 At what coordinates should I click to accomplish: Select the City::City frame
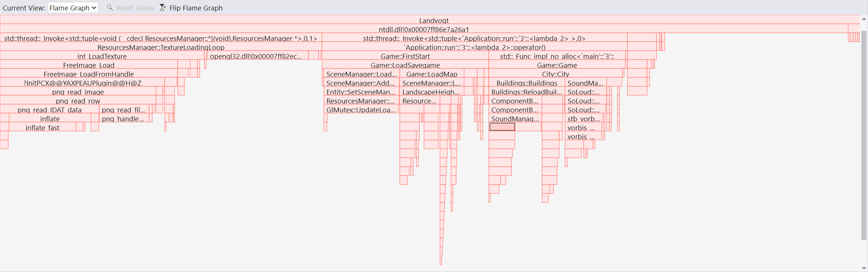point(555,74)
